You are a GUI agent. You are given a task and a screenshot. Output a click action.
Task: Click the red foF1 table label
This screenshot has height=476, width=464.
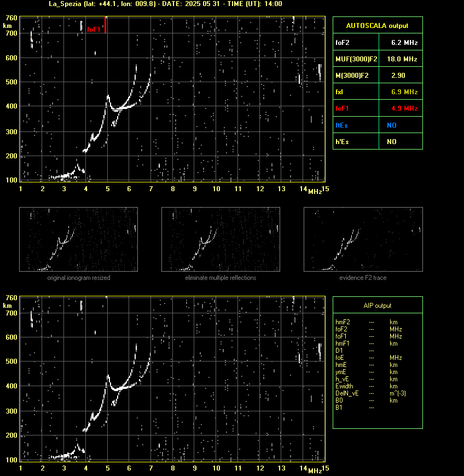[x=342, y=108]
